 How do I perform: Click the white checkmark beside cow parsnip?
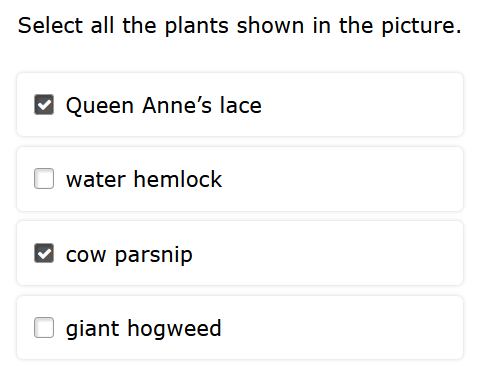coord(44,254)
